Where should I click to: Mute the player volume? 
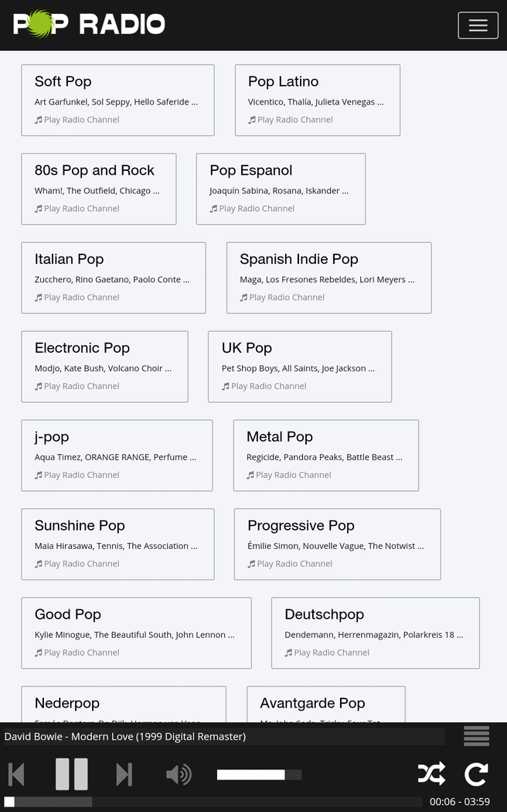(179, 774)
